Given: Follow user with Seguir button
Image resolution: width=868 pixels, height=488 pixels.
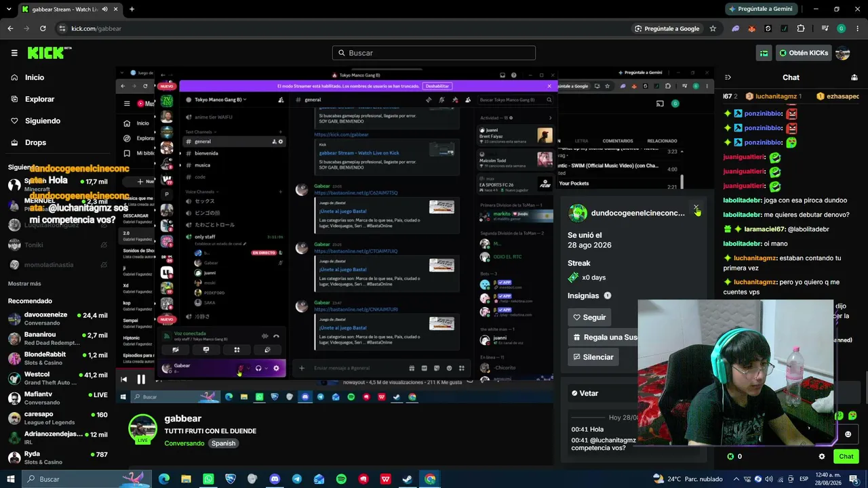Looking at the screenshot, I should click(x=589, y=317).
